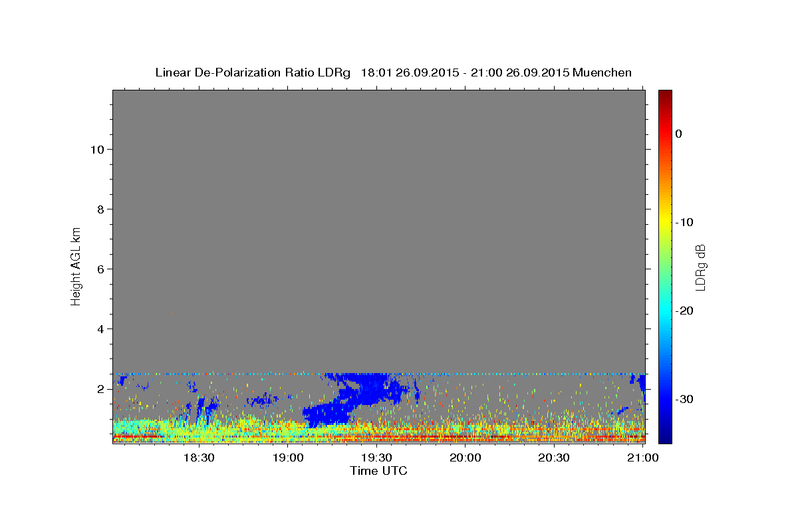This screenshot has width=798, height=532.
Task: Click the 20:30 time axis tick label
Action: coord(553,458)
